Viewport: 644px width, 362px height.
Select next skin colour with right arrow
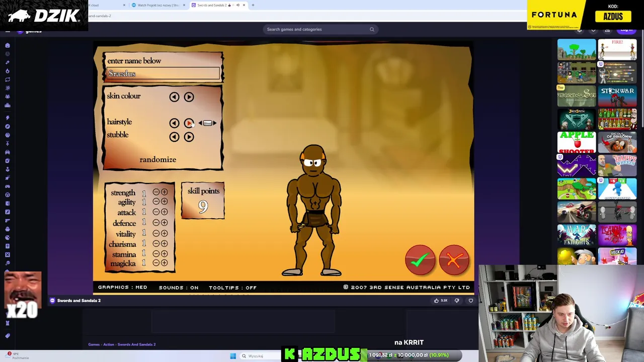point(189,97)
